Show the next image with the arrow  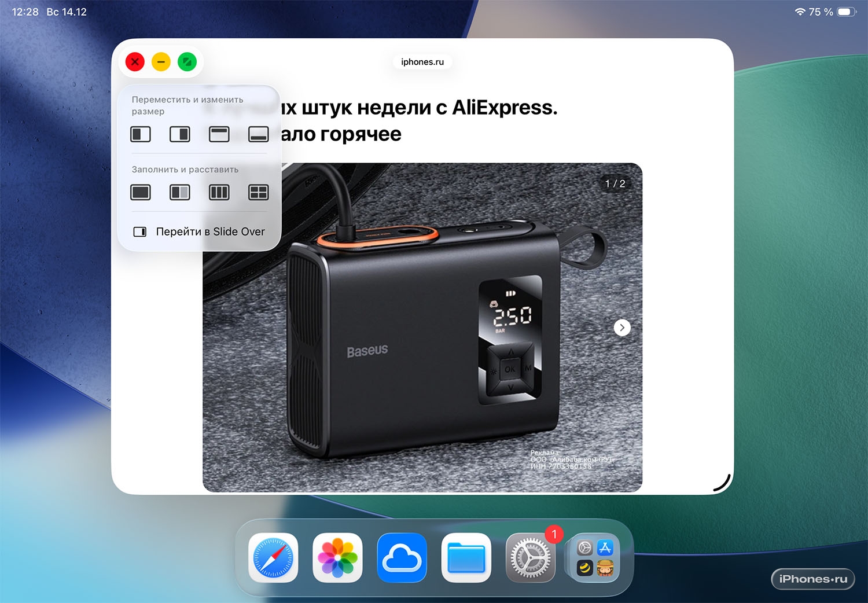[622, 328]
